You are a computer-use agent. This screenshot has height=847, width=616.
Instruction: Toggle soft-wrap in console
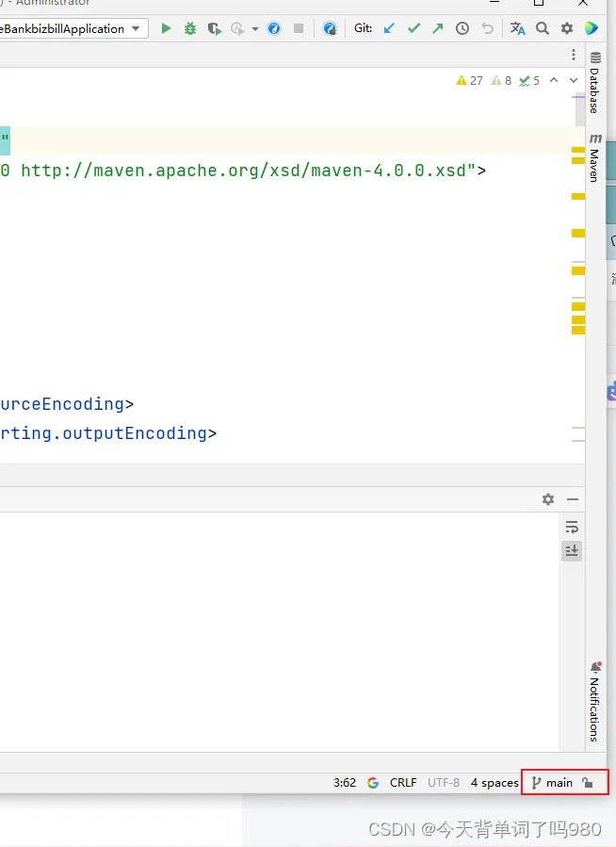tap(572, 527)
